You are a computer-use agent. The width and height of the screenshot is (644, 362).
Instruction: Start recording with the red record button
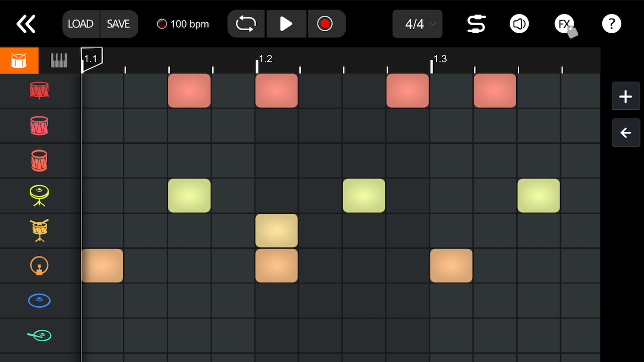[326, 24]
